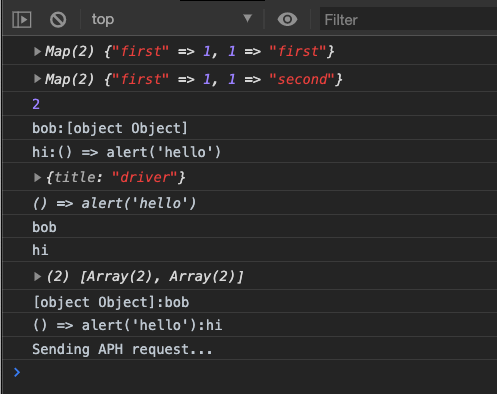Toggle the live expression eye icon

287,19
